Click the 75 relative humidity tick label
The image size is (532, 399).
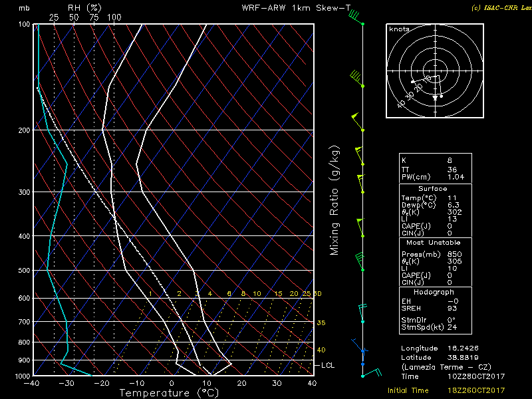click(x=94, y=18)
